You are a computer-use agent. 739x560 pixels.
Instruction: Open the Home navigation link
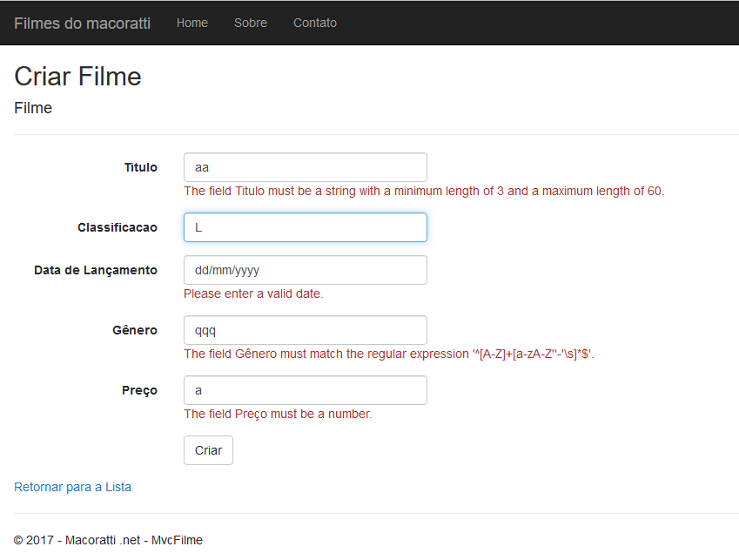pos(192,23)
